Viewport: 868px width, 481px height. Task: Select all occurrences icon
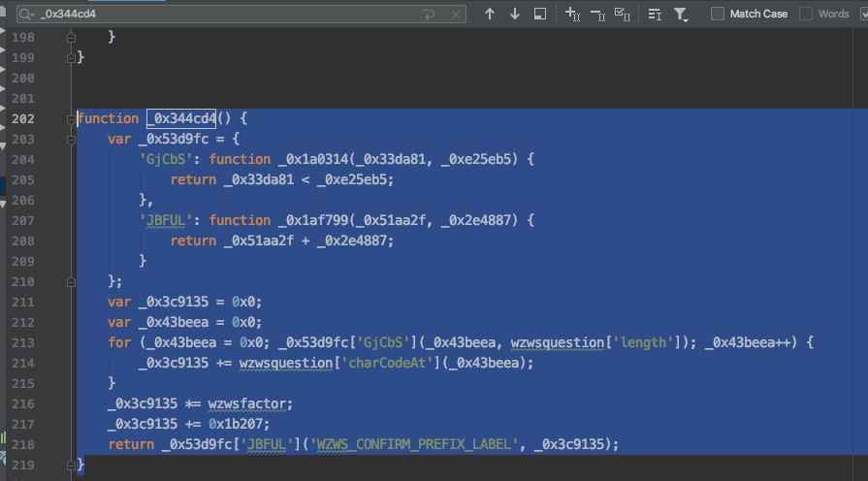(x=540, y=14)
